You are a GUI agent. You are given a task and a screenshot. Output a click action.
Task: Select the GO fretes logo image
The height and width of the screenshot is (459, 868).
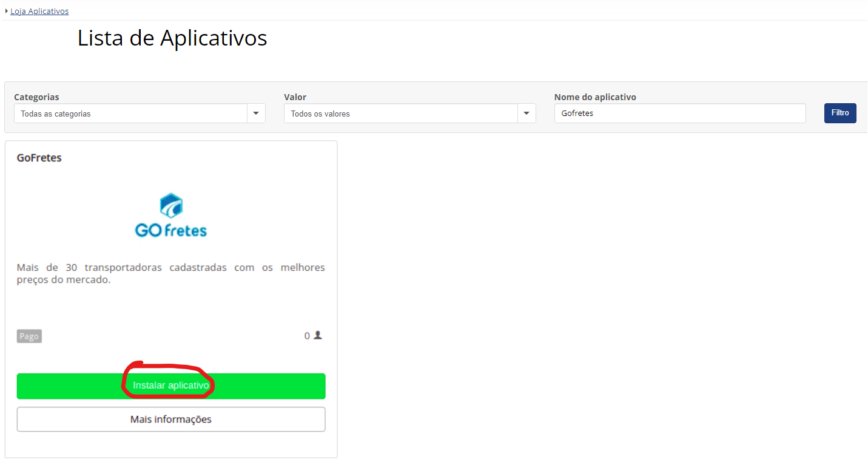170,215
